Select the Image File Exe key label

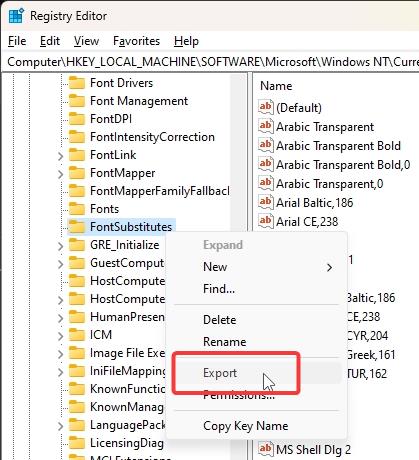[x=127, y=353]
